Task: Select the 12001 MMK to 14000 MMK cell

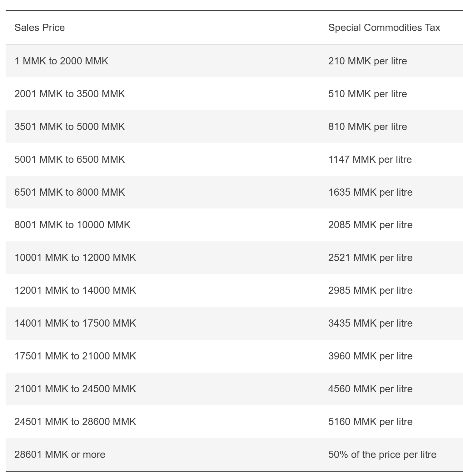Action: 75,290
